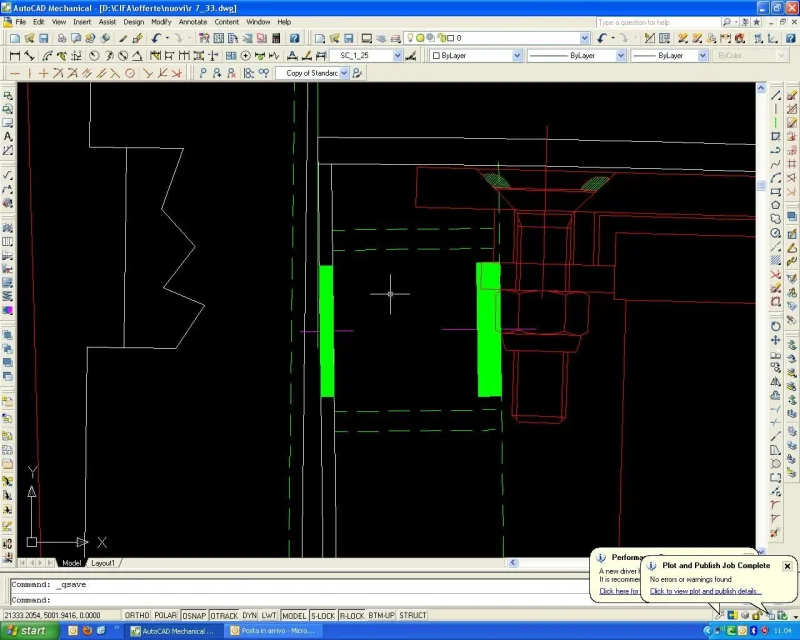Click the ByLayer color swatch box

click(x=436, y=56)
